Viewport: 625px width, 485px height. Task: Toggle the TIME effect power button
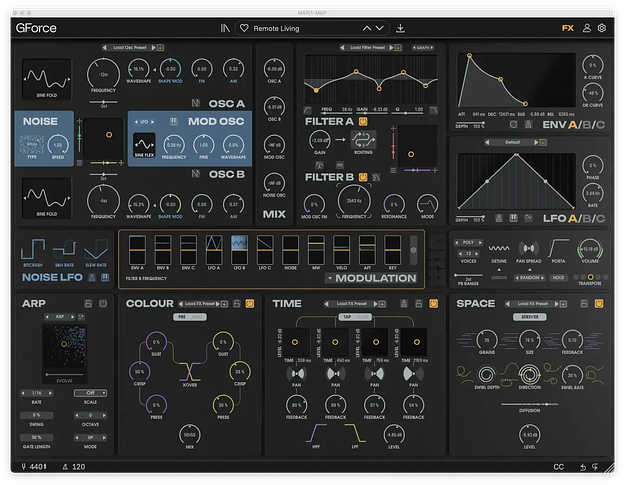tap(433, 304)
